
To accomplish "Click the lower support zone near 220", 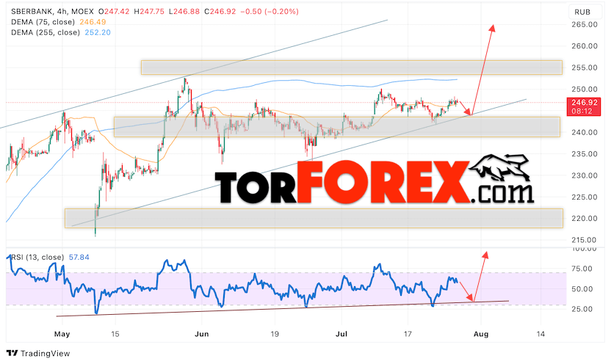I will [x=314, y=218].
